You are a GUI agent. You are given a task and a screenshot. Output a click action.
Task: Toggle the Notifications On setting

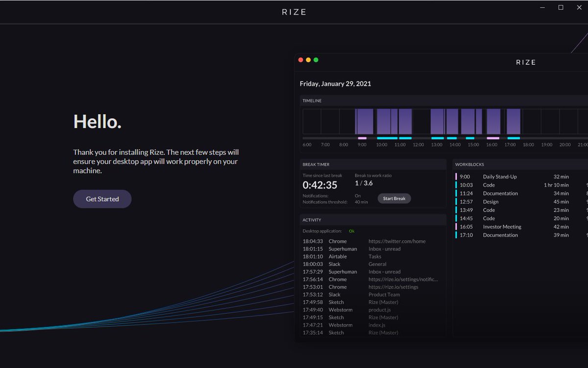tap(358, 195)
